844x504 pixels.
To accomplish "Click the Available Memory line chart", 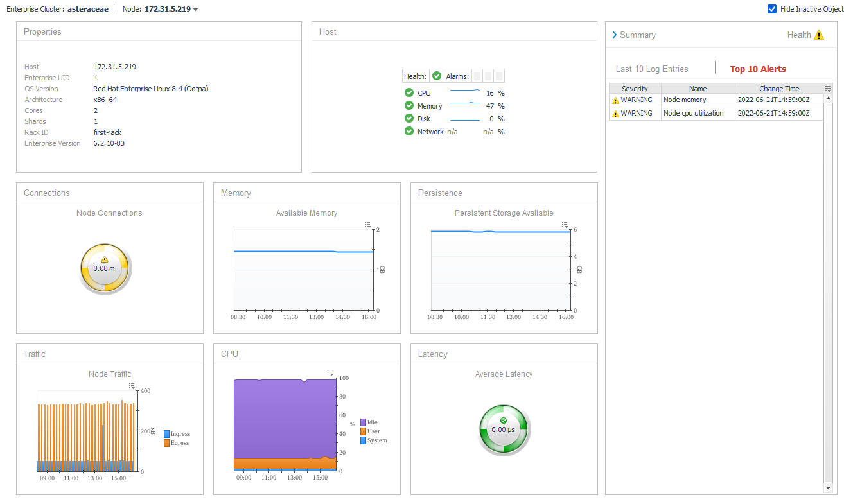I will [303, 270].
